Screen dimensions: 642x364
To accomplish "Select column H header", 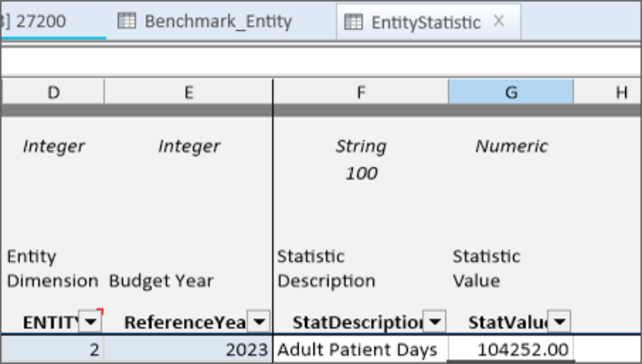I will pyautogui.click(x=620, y=93).
